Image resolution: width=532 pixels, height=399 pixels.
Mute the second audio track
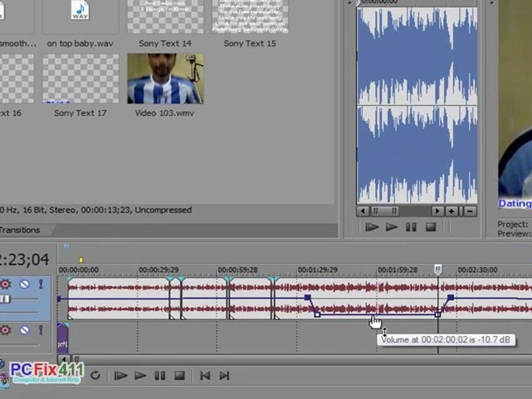tap(24, 330)
